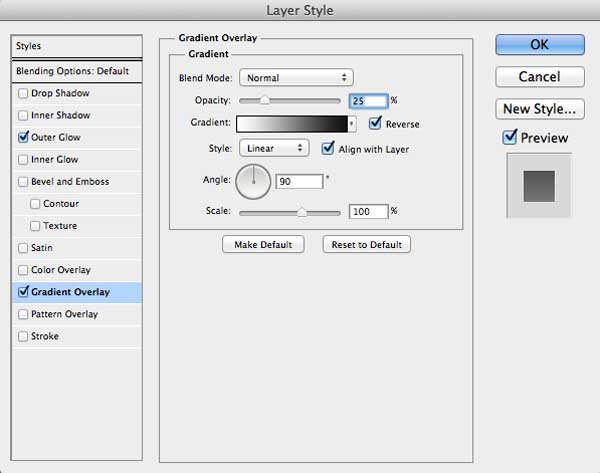Image resolution: width=600 pixels, height=473 pixels.
Task: Click the Reset to Default button
Action: pyautogui.click(x=367, y=245)
